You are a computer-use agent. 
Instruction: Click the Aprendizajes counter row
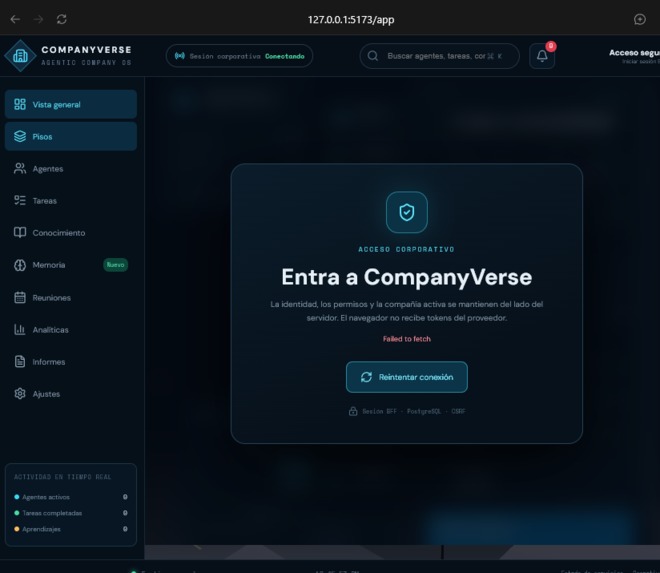coord(71,529)
